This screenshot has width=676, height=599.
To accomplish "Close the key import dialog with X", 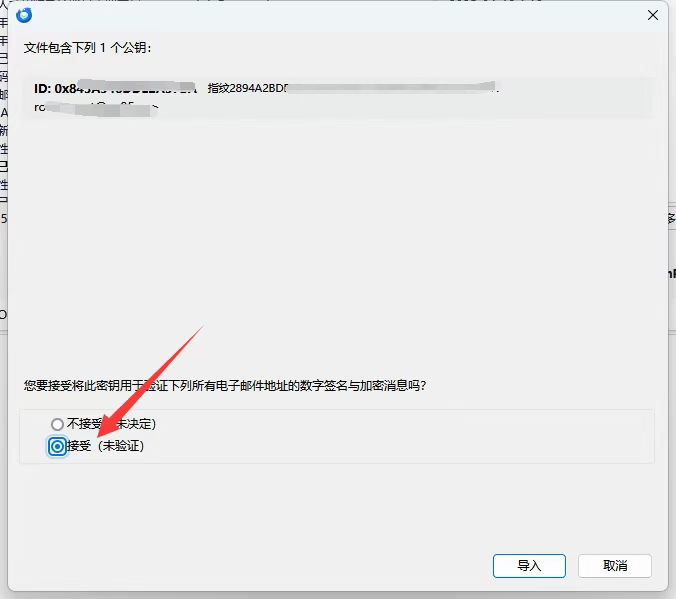I will pos(653,15).
